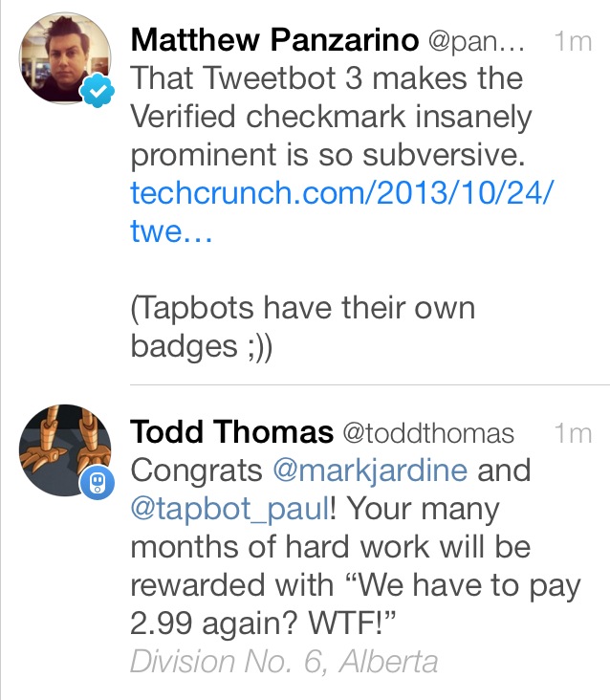Screen dimensions: 610x700
Task: Tap the @toddthomas handle
Action: click(x=427, y=433)
